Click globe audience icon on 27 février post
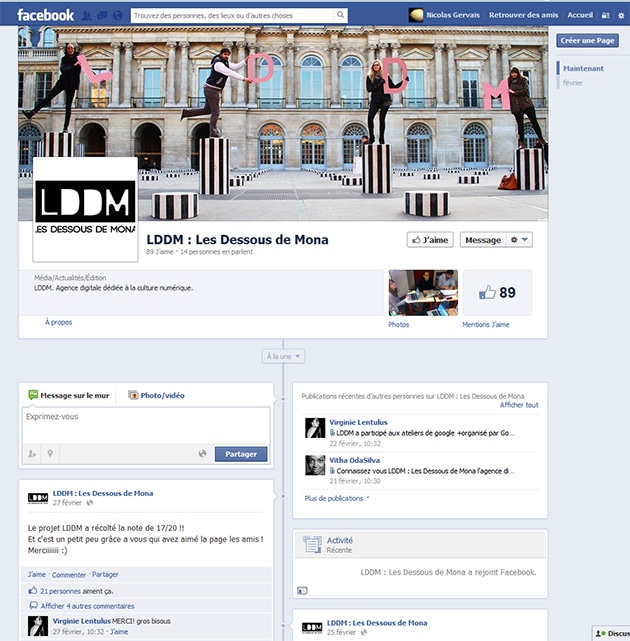 (x=90, y=503)
